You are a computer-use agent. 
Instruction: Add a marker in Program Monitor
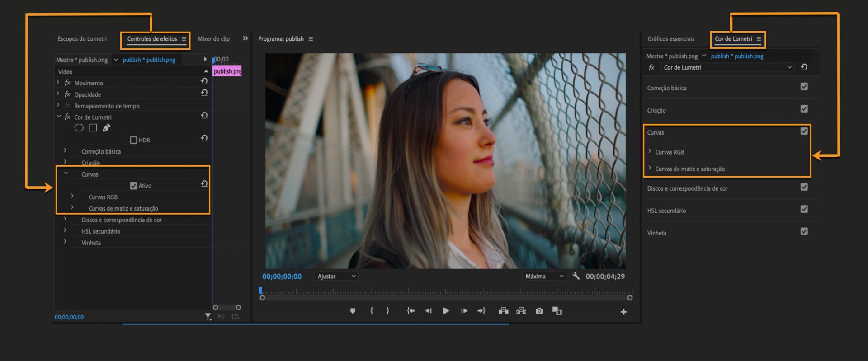[x=353, y=311]
